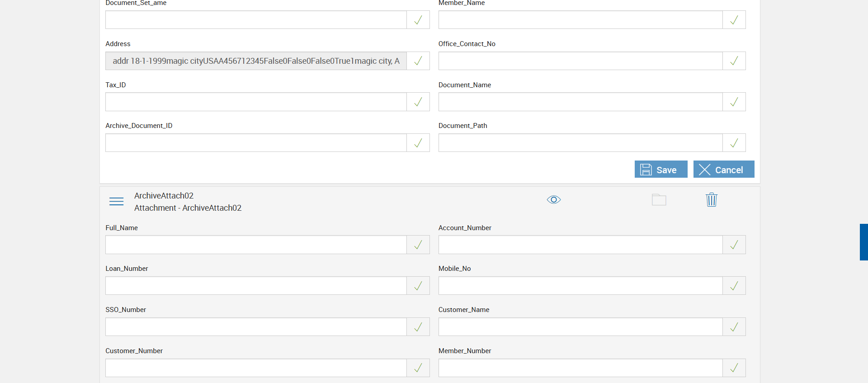Validate Office_Contact_No with its checkmark

[x=734, y=61]
